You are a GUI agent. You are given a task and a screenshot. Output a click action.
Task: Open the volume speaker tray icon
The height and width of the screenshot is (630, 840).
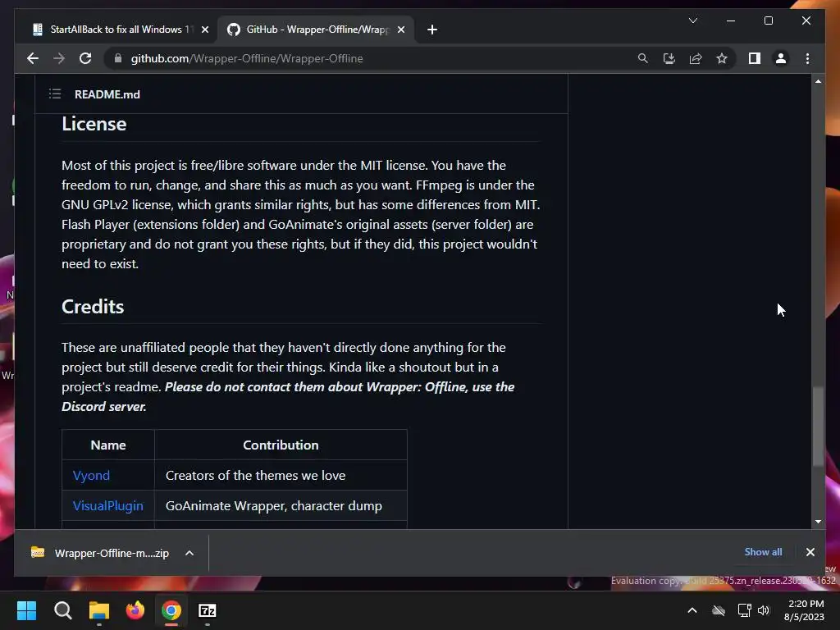point(764,610)
